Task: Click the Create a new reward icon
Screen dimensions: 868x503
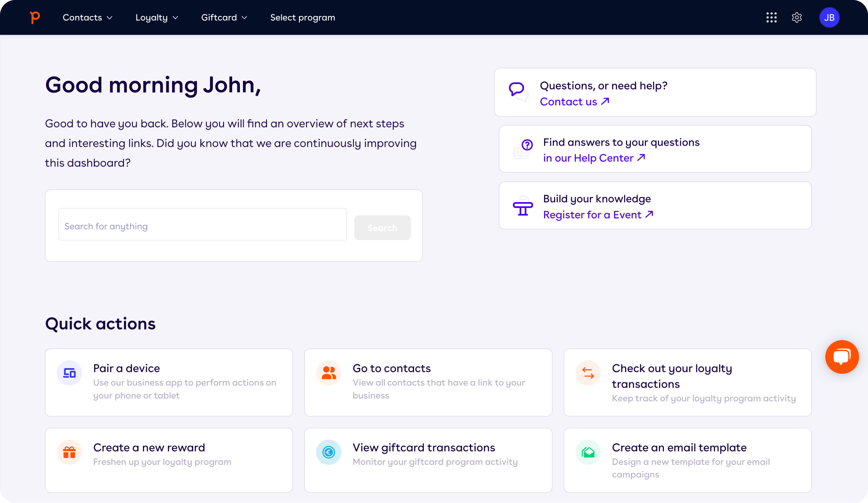Action: [x=69, y=452]
